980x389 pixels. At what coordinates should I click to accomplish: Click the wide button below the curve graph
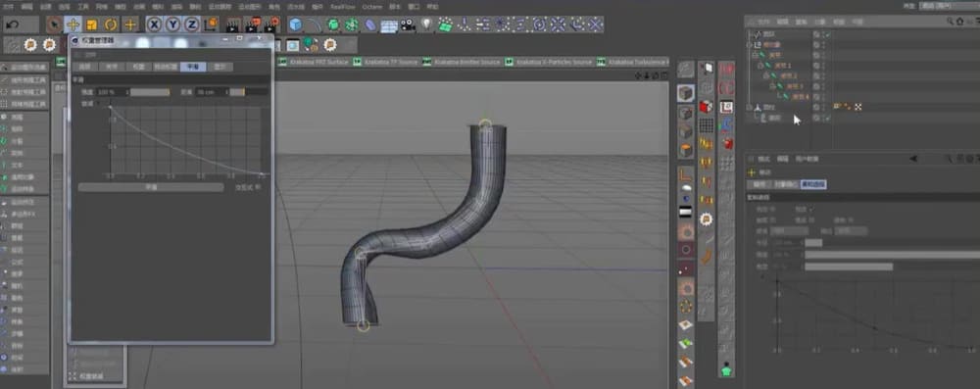click(151, 187)
